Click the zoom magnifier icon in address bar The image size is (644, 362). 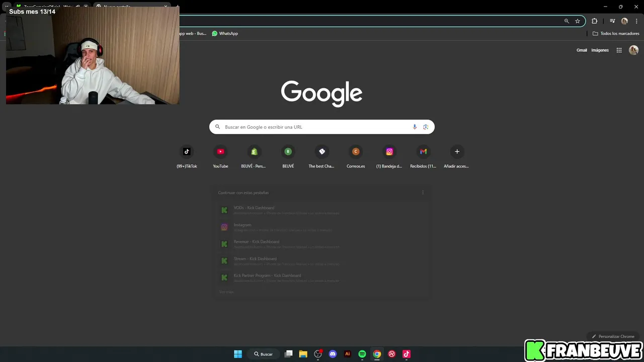(x=567, y=21)
